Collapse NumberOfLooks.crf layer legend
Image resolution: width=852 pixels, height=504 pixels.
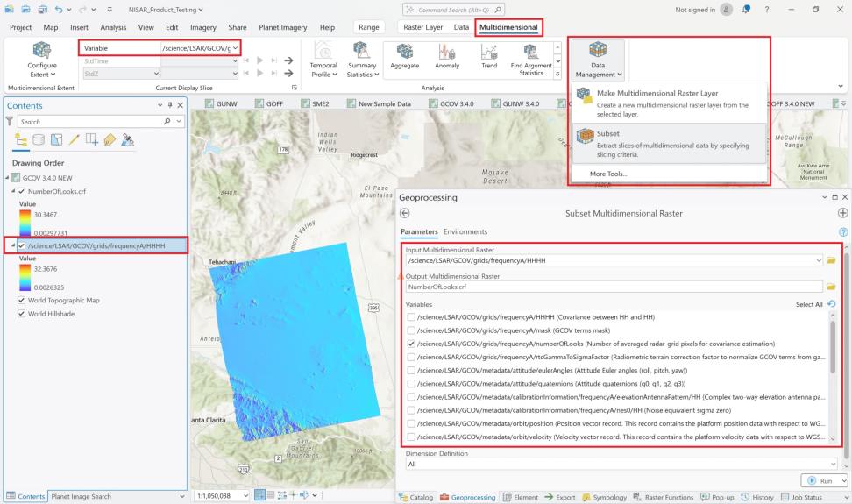[x=13, y=191]
